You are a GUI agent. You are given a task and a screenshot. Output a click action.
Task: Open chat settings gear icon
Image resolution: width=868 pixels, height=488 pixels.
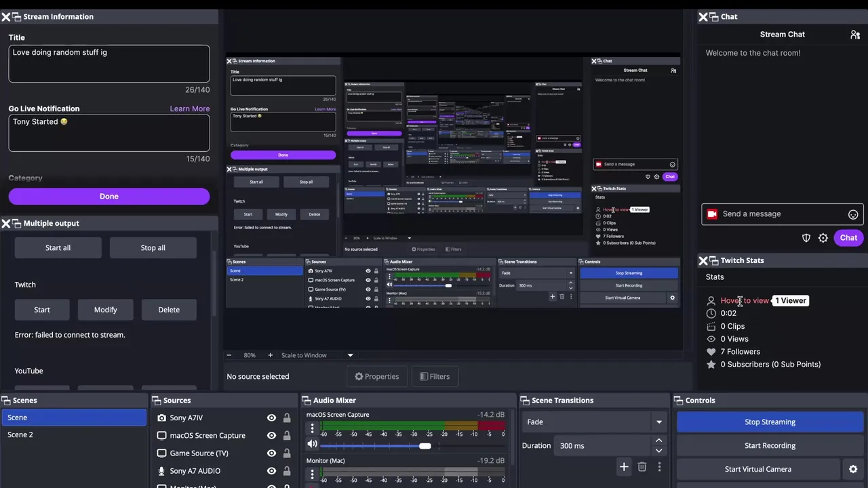(823, 238)
